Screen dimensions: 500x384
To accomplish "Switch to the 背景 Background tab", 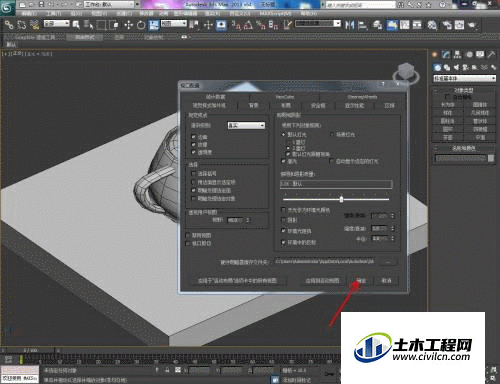I will coord(253,105).
